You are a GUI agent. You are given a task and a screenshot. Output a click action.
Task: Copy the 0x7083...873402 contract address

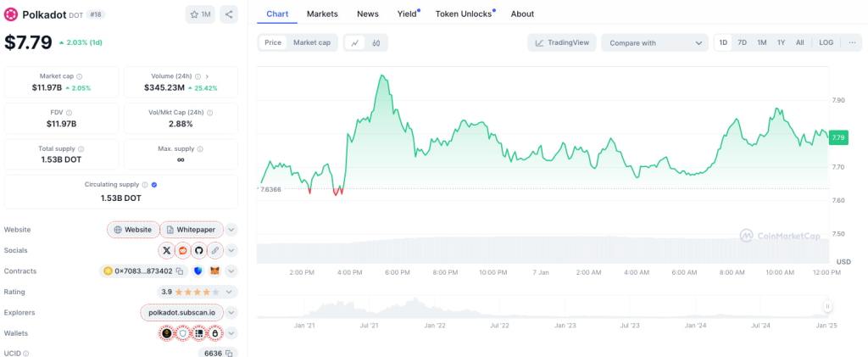click(x=180, y=271)
